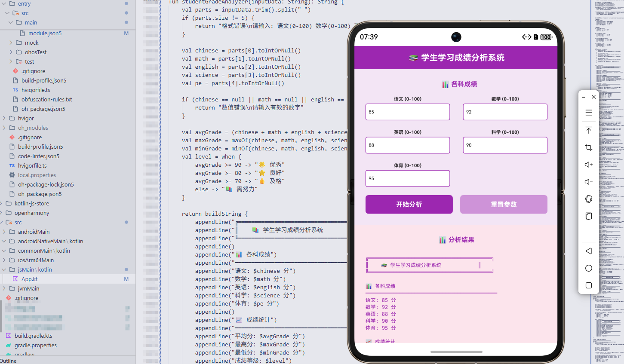Tap the 重置参数 reset button
The height and width of the screenshot is (364, 624).
click(504, 204)
